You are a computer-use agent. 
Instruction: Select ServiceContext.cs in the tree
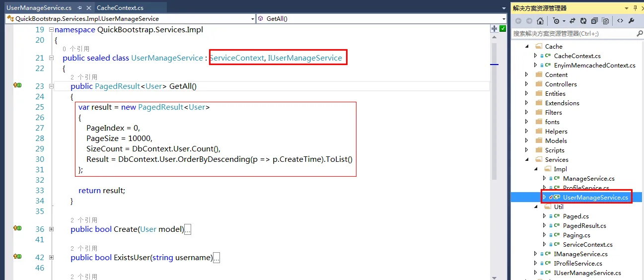(x=587, y=244)
